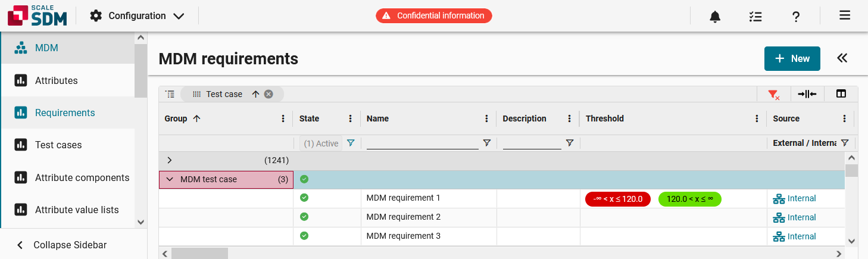The width and height of the screenshot is (868, 259).
Task: Click active state icon of MDM requirement 2
Action: 304,217
